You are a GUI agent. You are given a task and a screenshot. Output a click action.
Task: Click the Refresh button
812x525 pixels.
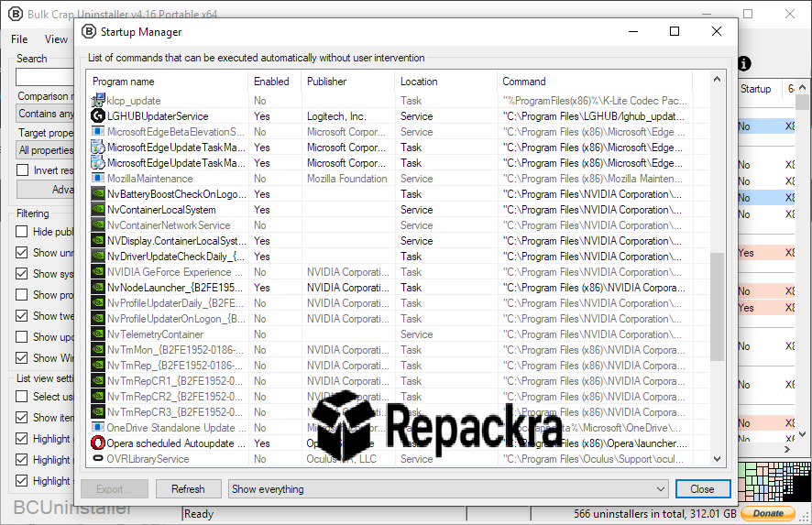[188, 488]
